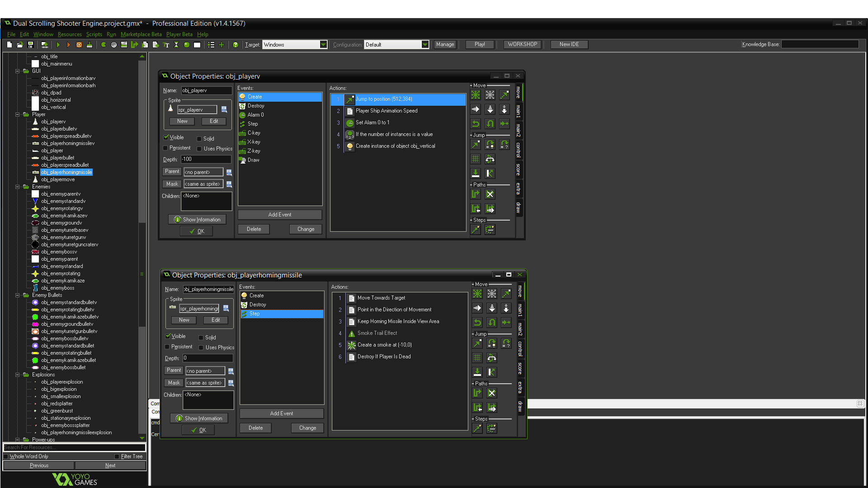
Task: Create a new sprite with the pacman icon
Action: (103, 44)
